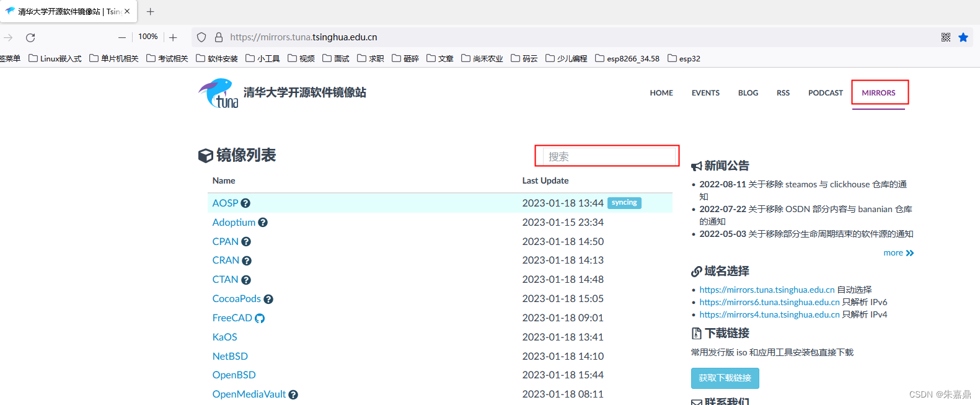Open the esp8266_34.58 bookmark folder
The width and height of the screenshot is (980, 405).
tap(627, 58)
